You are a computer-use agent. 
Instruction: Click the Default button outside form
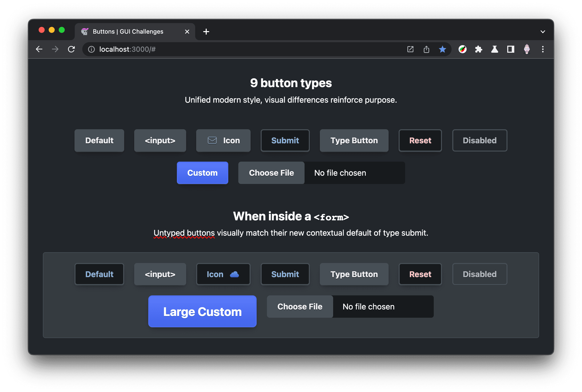(x=99, y=141)
